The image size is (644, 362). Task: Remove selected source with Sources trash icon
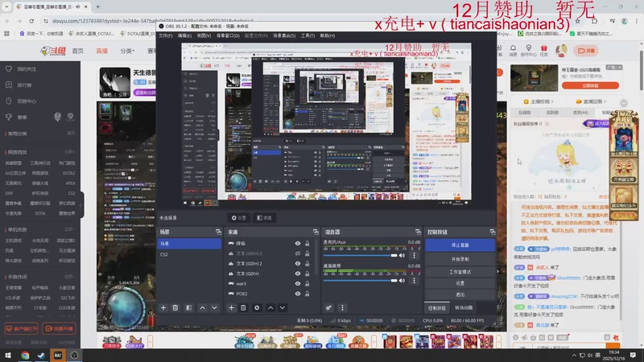[x=243, y=308]
